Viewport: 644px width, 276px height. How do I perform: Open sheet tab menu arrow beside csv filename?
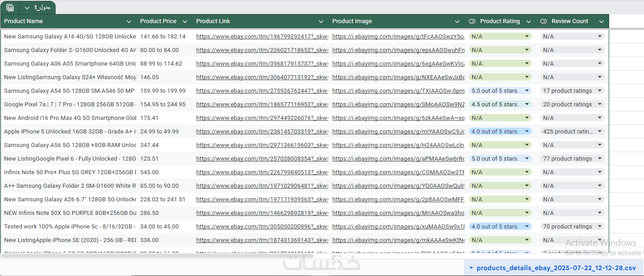(471, 268)
